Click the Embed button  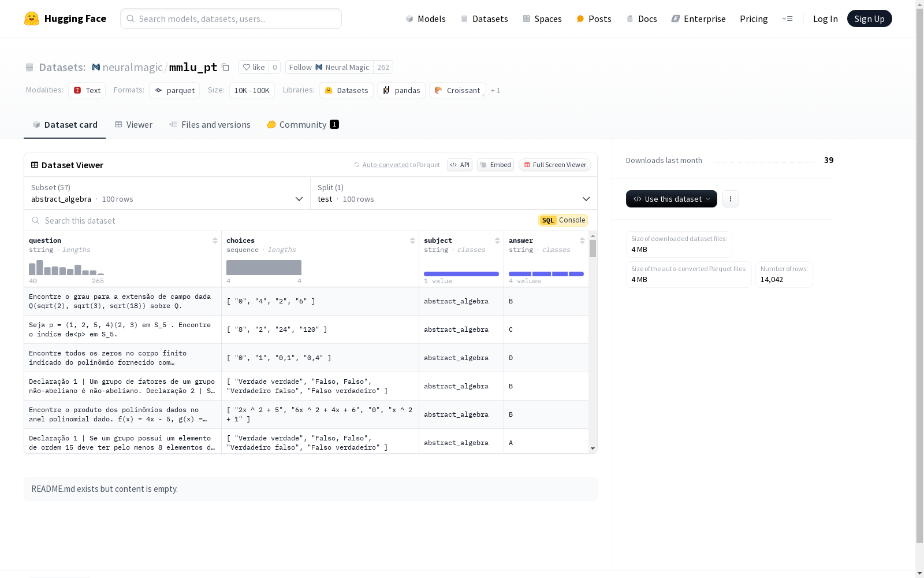[495, 165]
